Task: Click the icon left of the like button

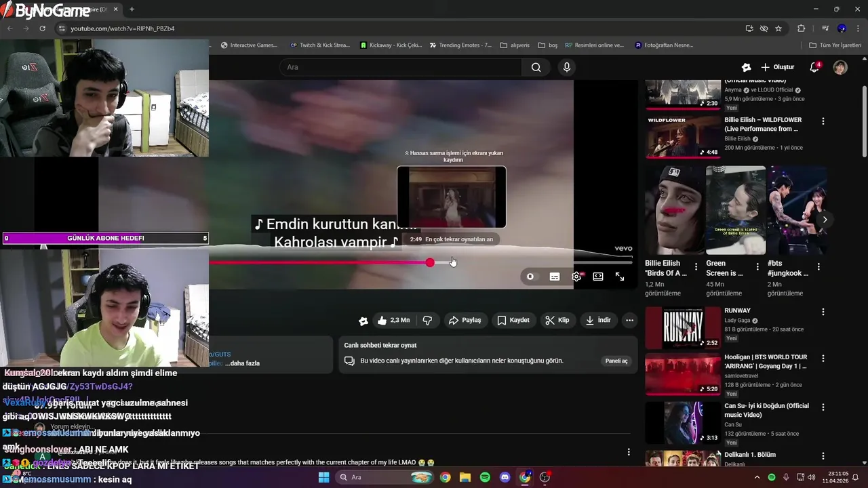Action: click(x=363, y=321)
